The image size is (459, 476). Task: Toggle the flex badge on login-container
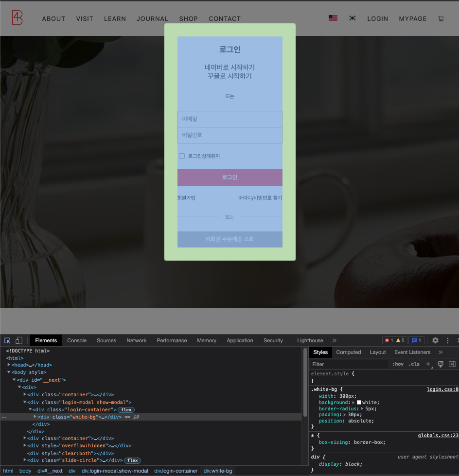pyautogui.click(x=126, y=410)
